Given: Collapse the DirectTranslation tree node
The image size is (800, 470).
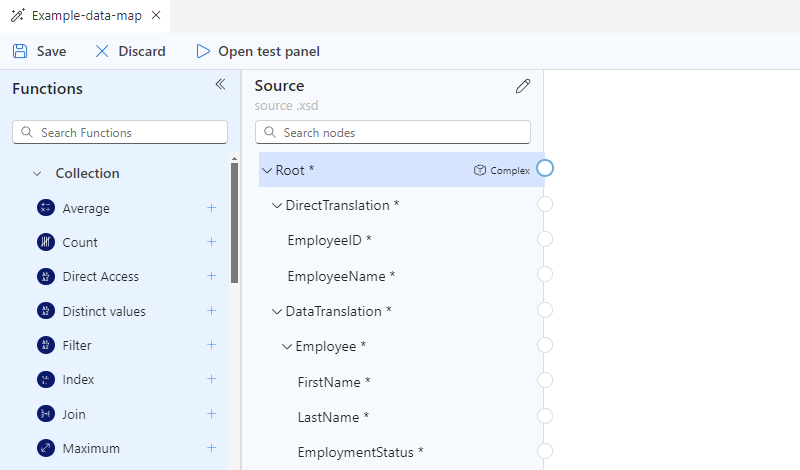Looking at the screenshot, I should pyautogui.click(x=277, y=205).
